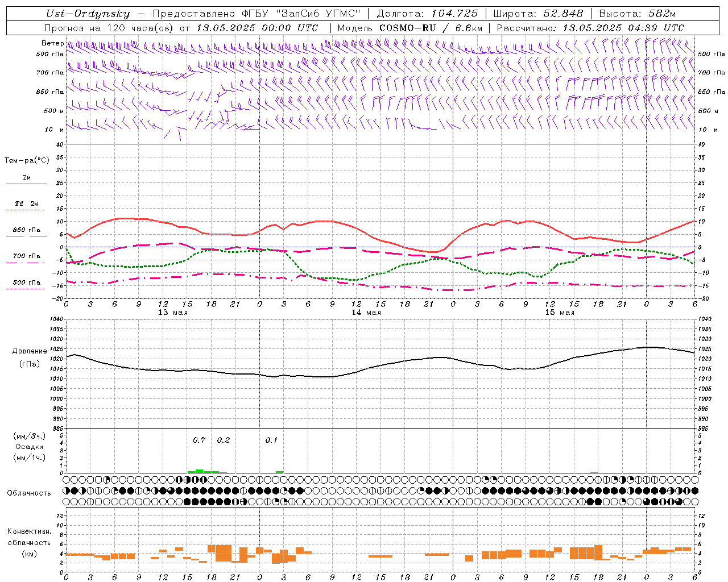Select the 14 мая date label
Screen dimensions: 728x582
[x=366, y=313]
